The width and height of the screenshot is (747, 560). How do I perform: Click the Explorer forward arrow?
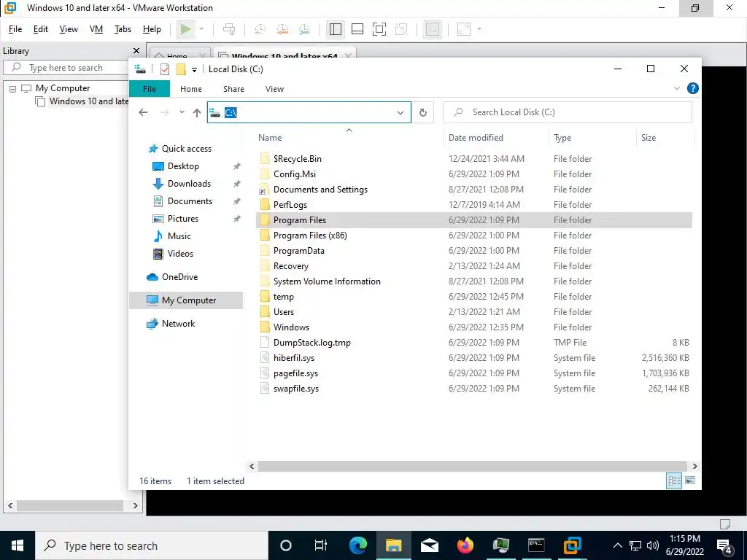165,113
